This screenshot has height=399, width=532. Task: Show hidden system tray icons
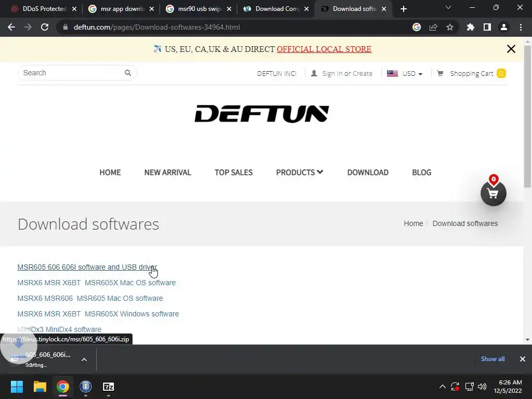tap(443, 387)
